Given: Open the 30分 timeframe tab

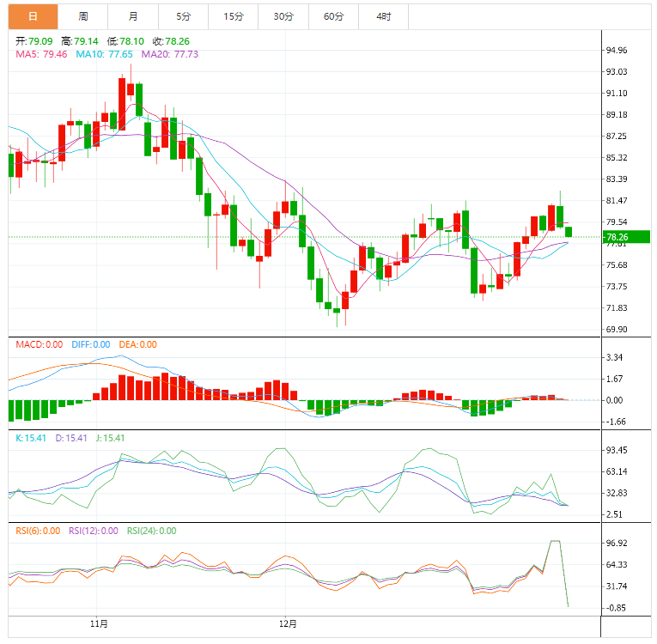Looking at the screenshot, I should pyautogui.click(x=283, y=17).
